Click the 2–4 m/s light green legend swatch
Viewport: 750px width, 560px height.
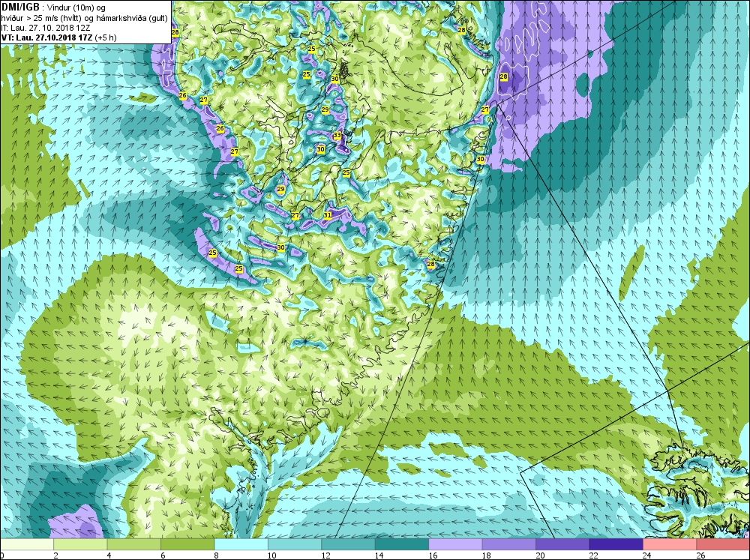click(x=80, y=545)
